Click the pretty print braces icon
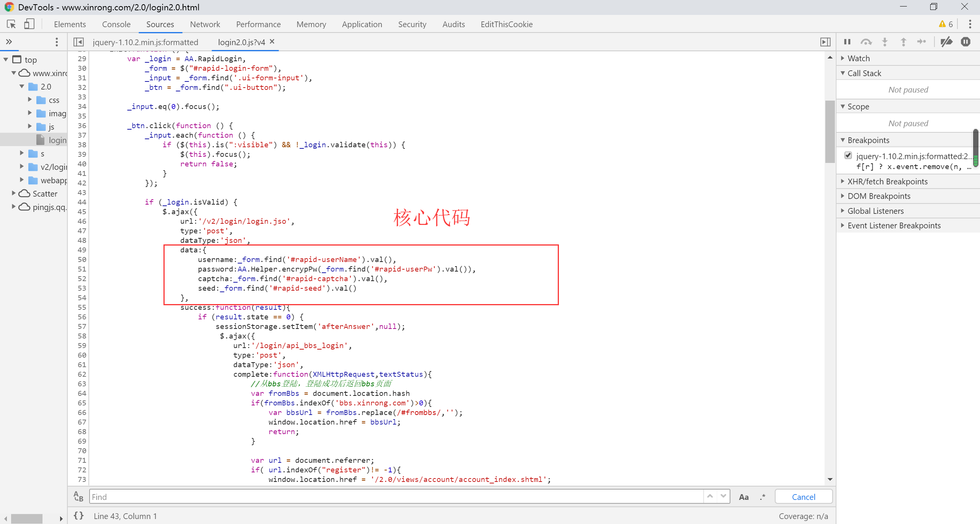This screenshot has width=980, height=524. [x=78, y=516]
